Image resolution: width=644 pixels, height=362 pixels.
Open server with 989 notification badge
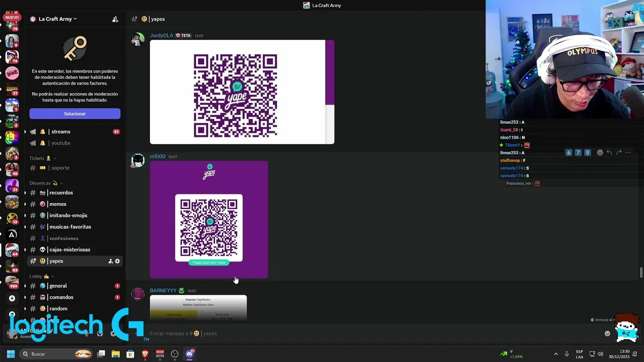(12, 282)
